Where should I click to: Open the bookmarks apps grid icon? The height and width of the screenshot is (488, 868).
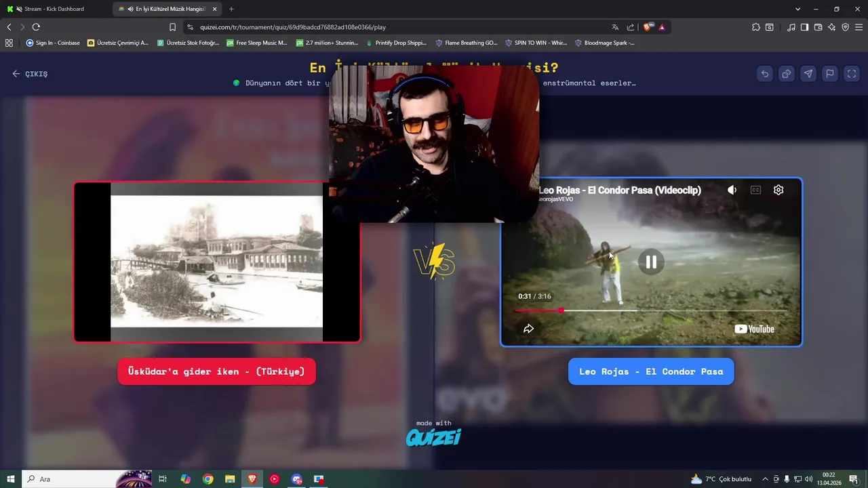pos(9,43)
